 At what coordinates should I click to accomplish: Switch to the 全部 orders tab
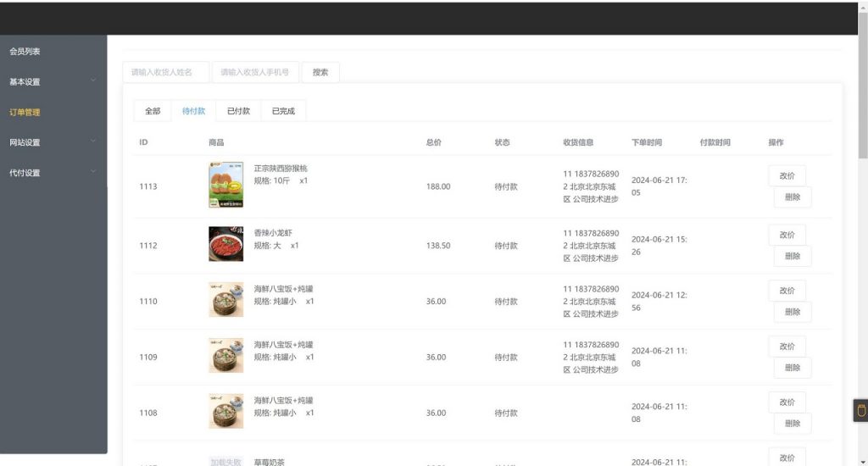(153, 111)
